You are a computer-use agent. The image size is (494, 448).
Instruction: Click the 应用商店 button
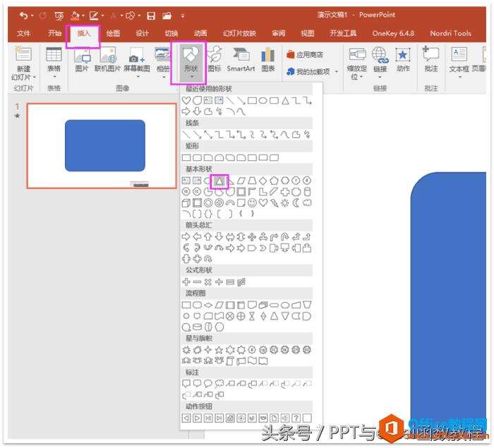[x=305, y=54]
